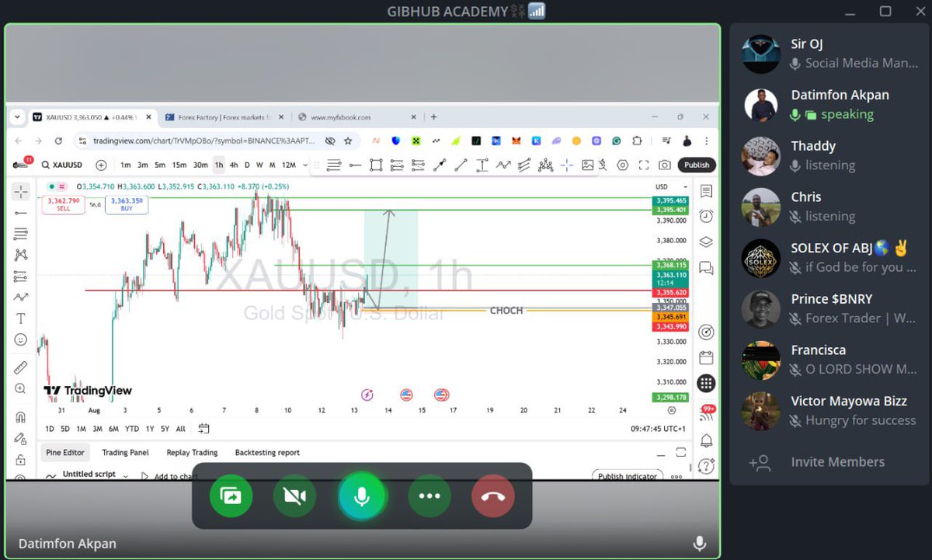Open more call options menu

(429, 496)
